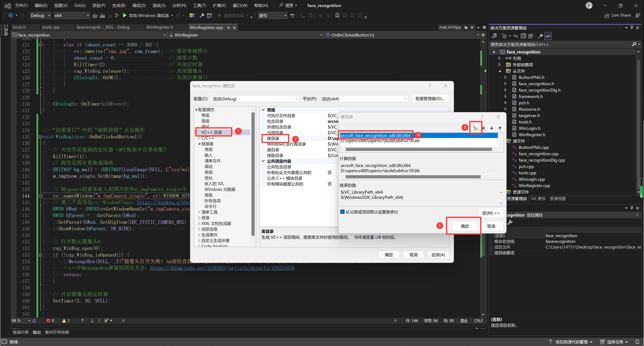The image size is (644, 346).
Task: Collapse the if block fold at line 153
Action: pyautogui.click(x=40, y=255)
